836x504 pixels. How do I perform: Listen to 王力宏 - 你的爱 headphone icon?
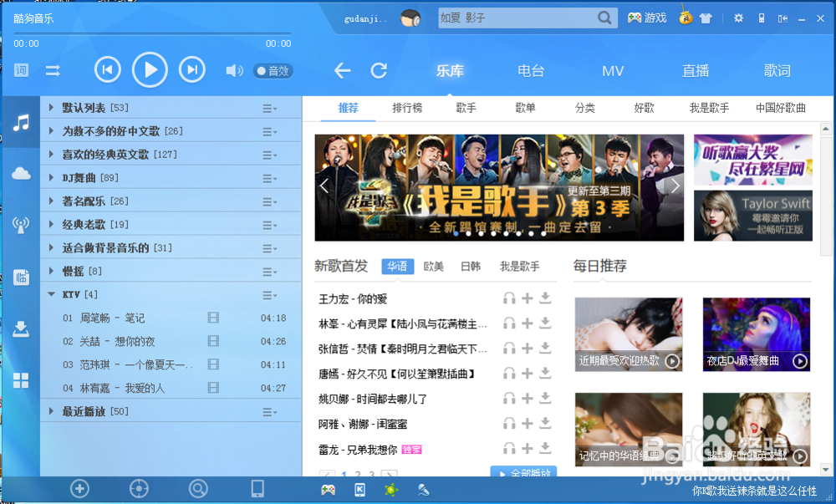pyautogui.click(x=509, y=298)
